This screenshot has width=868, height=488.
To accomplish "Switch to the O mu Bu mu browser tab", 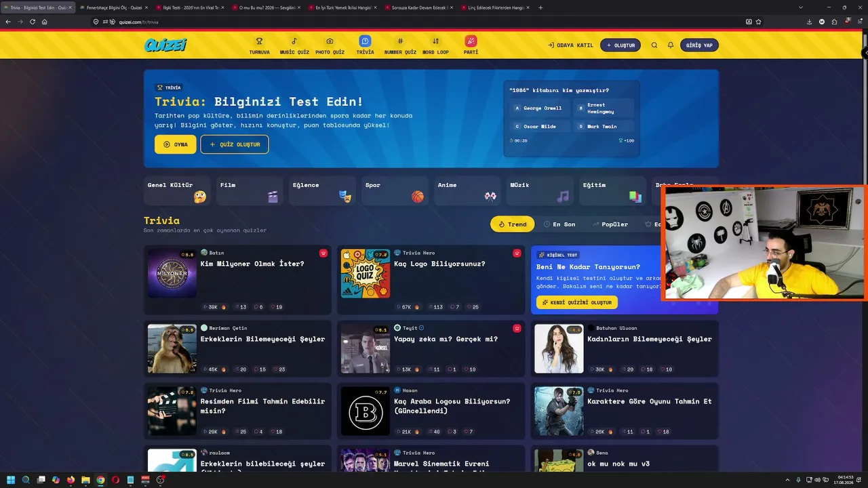I will [266, 7].
